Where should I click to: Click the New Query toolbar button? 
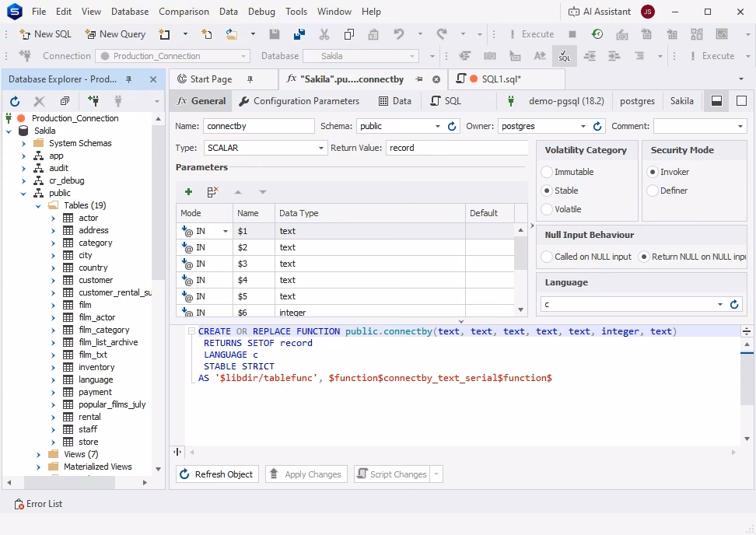[115, 34]
